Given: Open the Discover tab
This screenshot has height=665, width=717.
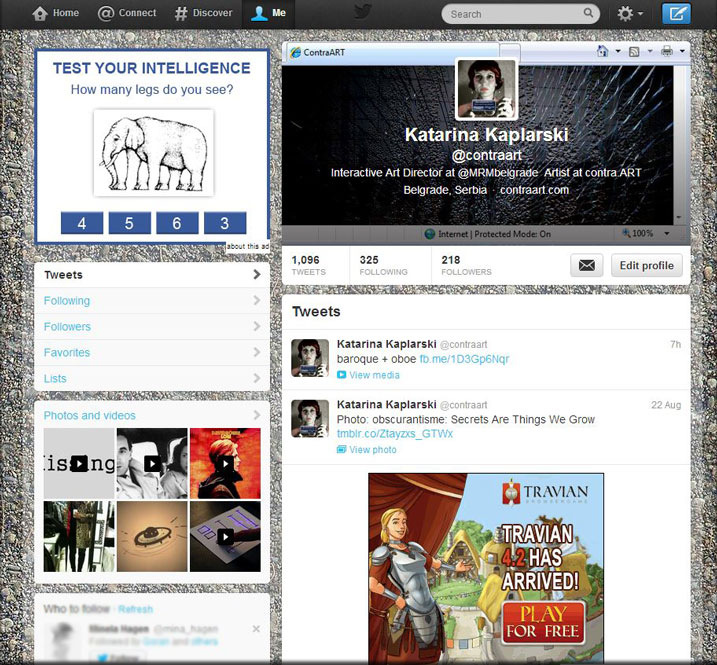Looking at the screenshot, I should [203, 13].
